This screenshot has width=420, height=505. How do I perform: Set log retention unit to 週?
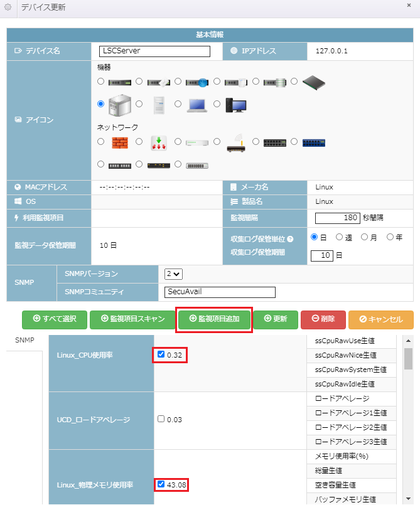point(339,237)
